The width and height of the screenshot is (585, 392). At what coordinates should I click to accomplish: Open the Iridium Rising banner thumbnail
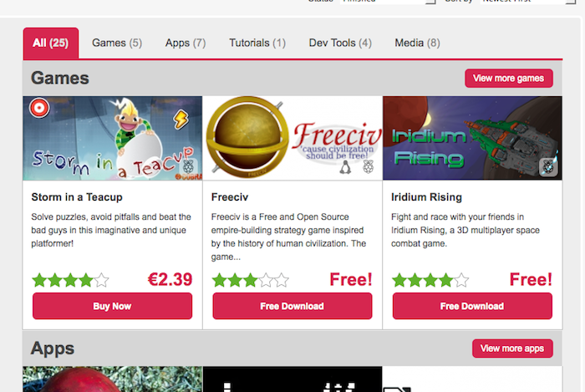pyautogui.click(x=472, y=138)
